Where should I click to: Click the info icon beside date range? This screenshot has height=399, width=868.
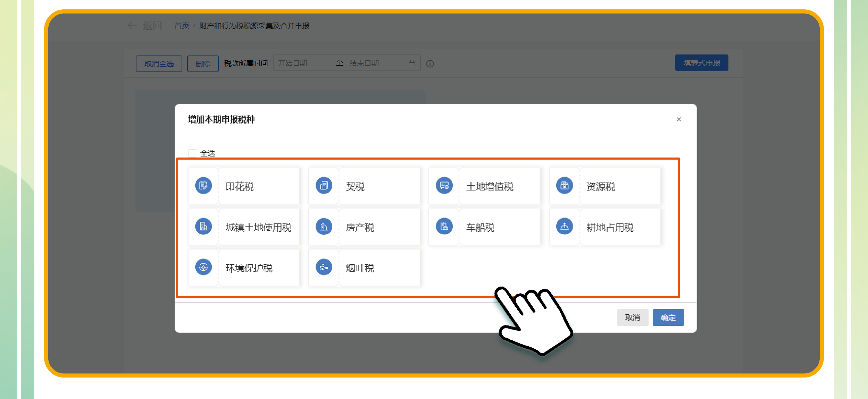pyautogui.click(x=430, y=64)
